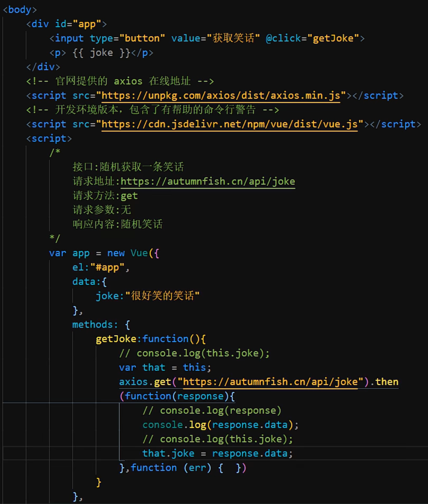The width and height of the screenshot is (428, 504).
Task: Click the comment line 接口:随机获取一条笑话
Action: coord(128,167)
